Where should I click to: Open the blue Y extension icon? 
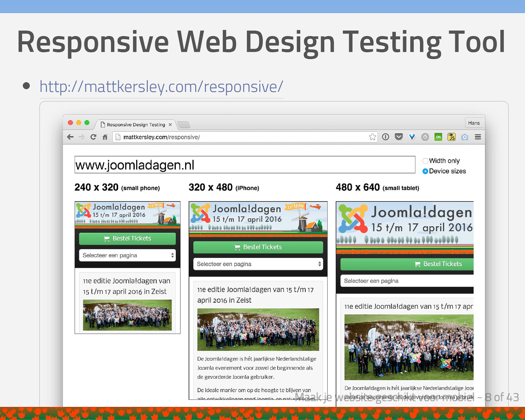coord(412,137)
